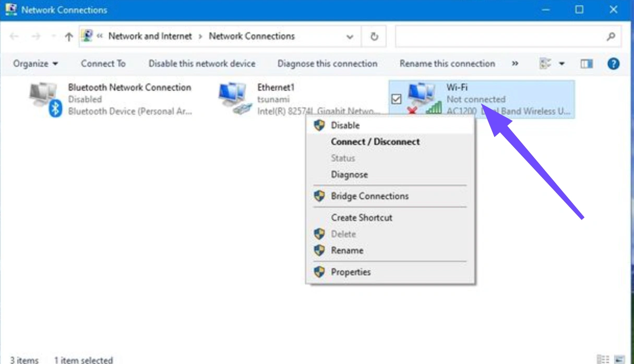Viewport: 634px width, 364px height.
Task: Show more toolbar commands chevron
Action: point(515,64)
